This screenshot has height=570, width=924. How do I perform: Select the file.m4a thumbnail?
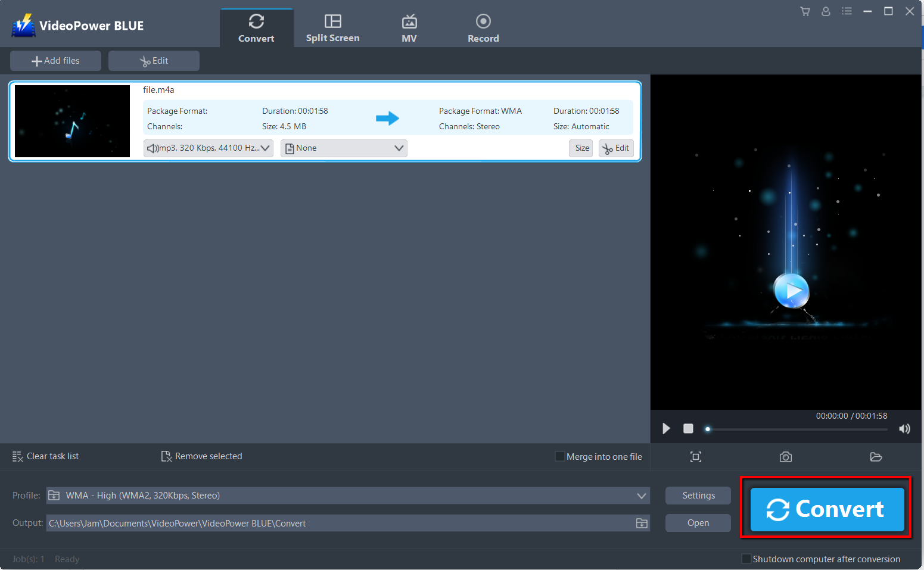pos(71,121)
